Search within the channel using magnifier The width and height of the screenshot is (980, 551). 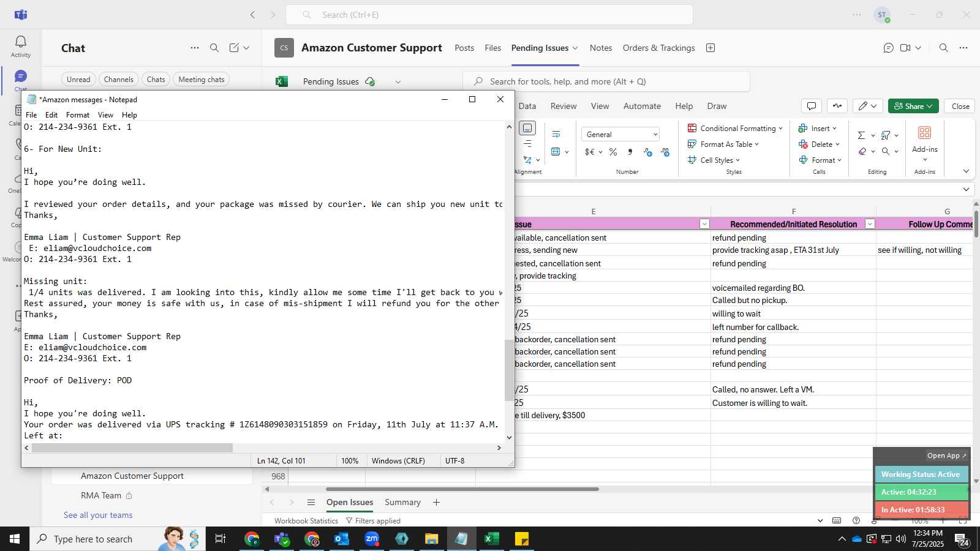pos(944,48)
